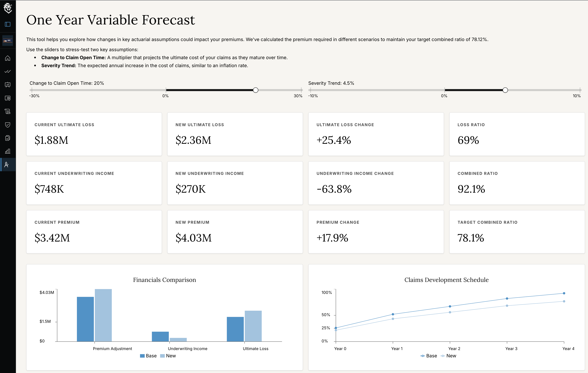This screenshot has height=373, width=588.
Task: Click the Ultimate Loss Change +25.4% value
Action: [334, 140]
